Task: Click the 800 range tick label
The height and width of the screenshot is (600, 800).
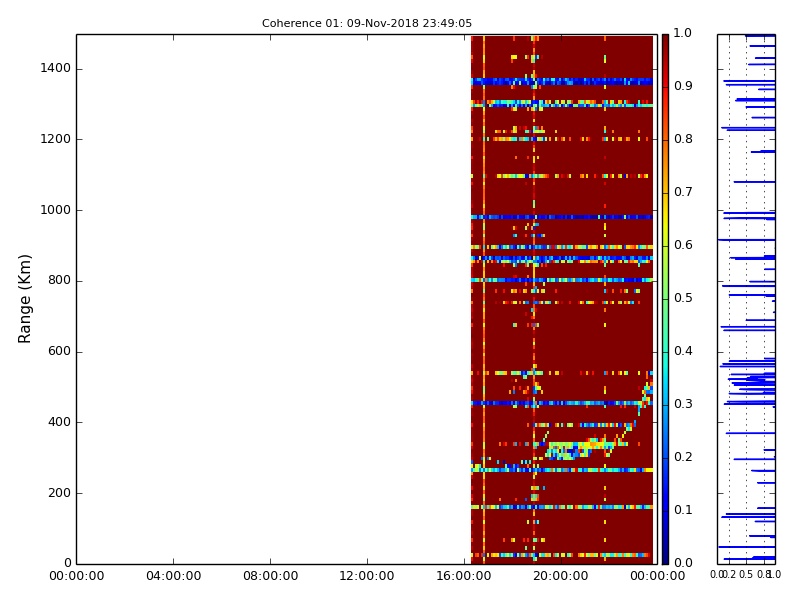Action: [x=59, y=280]
